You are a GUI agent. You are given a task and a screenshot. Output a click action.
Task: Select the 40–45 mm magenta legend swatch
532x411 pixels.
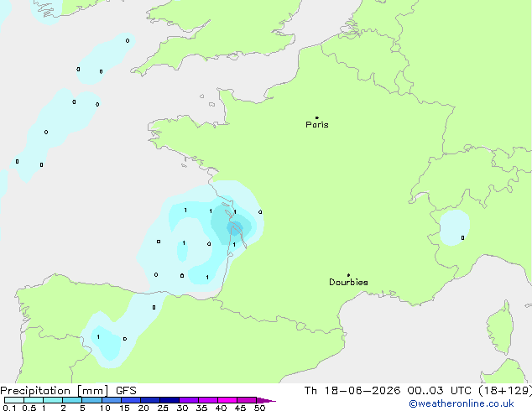click(x=227, y=400)
